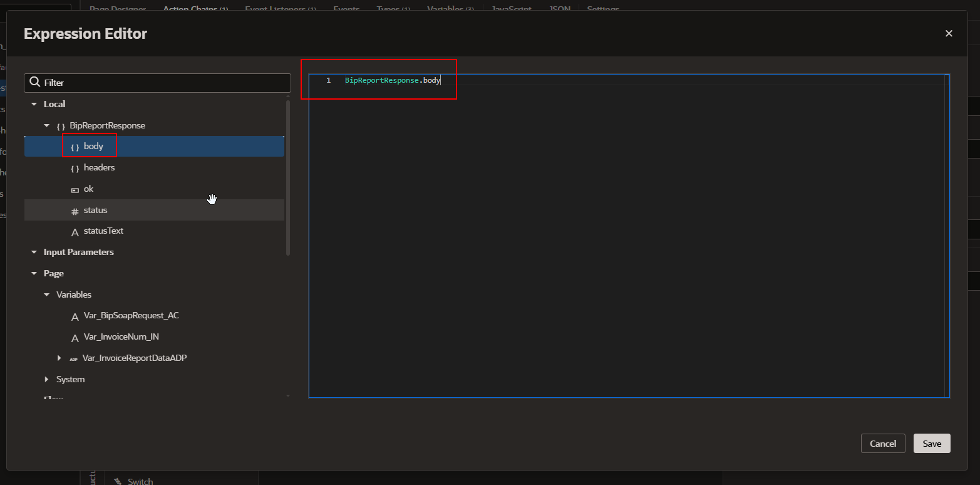Collapse the Variables node

[46, 295]
